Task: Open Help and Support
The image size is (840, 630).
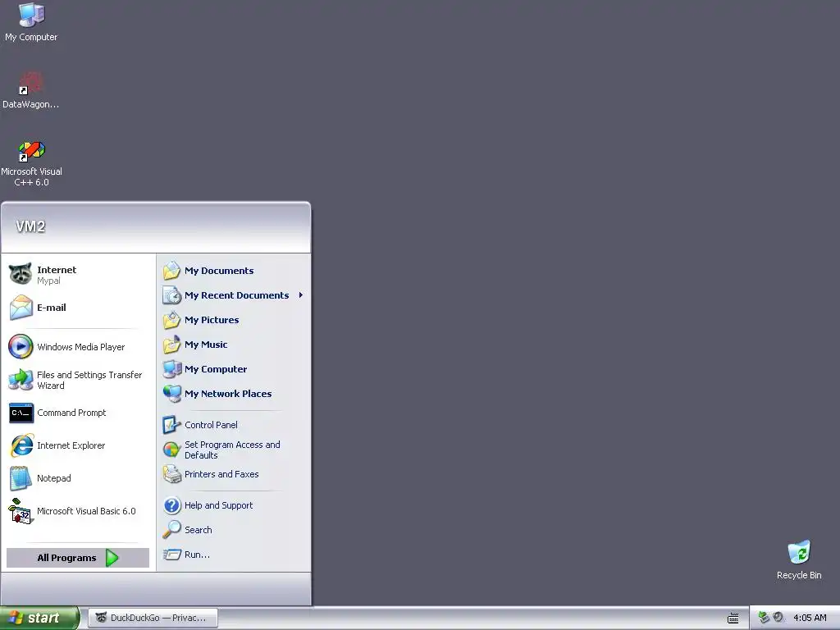Action: [x=234, y=505]
